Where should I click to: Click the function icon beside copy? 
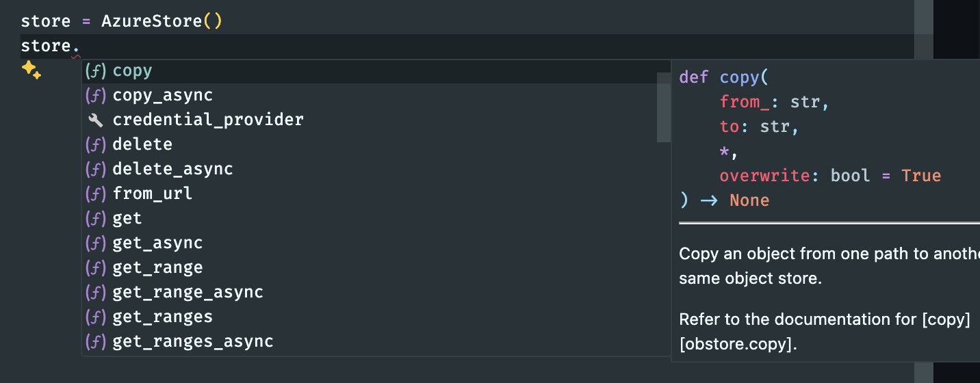point(95,71)
